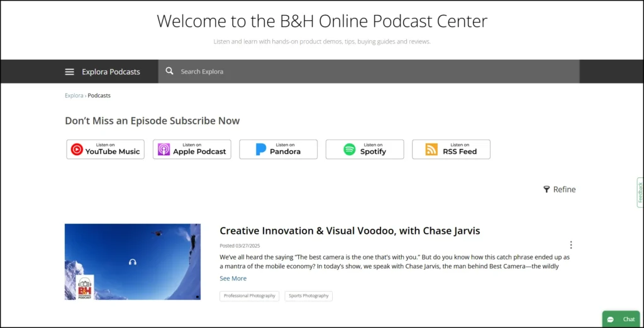Expand description with See More

233,278
